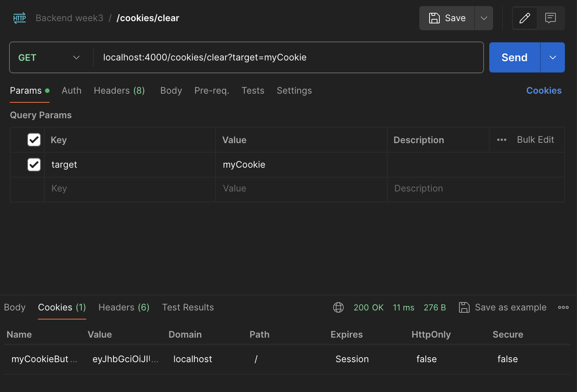577x392 pixels.
Task: Click the myCookieBut... cookie name
Action: tap(44, 359)
